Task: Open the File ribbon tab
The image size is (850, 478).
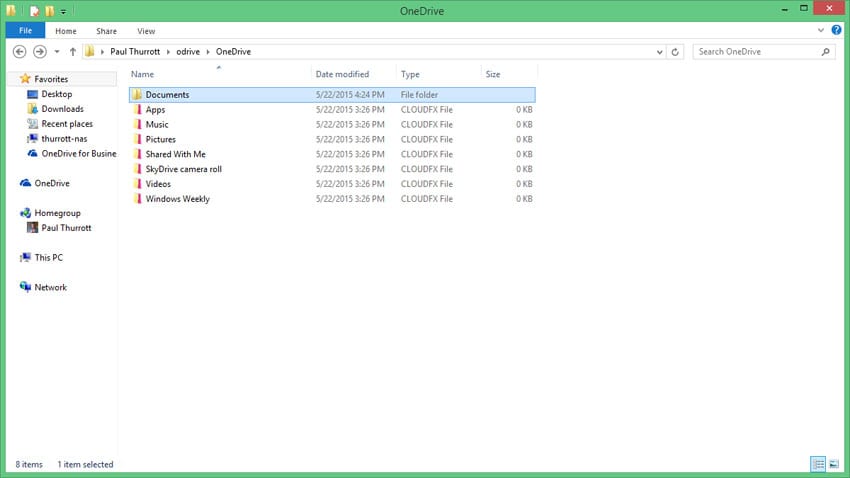Action: point(25,31)
